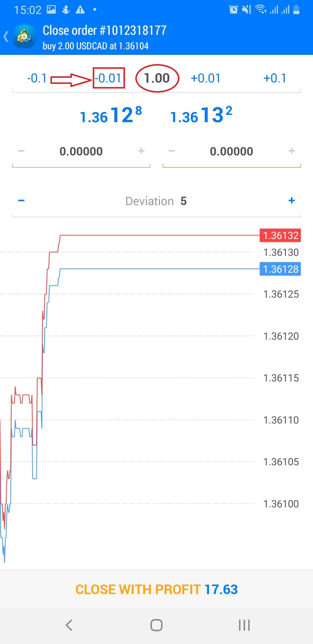The width and height of the screenshot is (313, 644).
Task: Decrease the stop loss value
Action: (x=21, y=151)
